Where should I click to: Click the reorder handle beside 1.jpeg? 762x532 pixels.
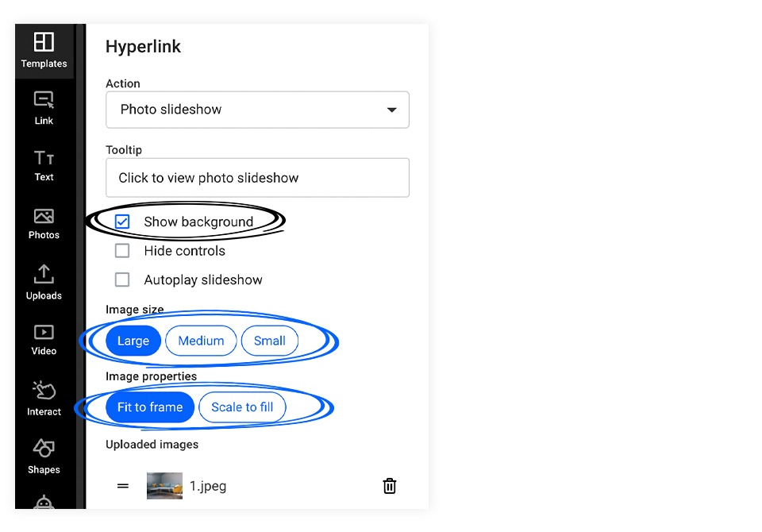(x=123, y=486)
